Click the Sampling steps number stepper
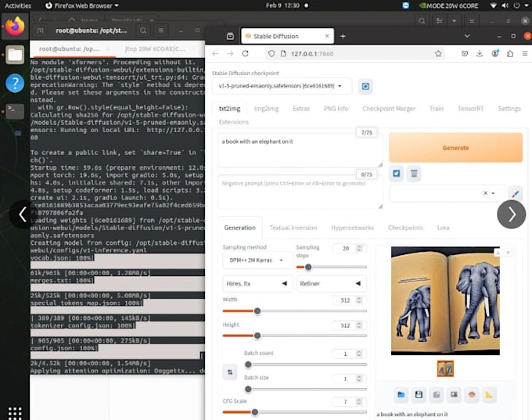532x420 pixels. [359, 249]
